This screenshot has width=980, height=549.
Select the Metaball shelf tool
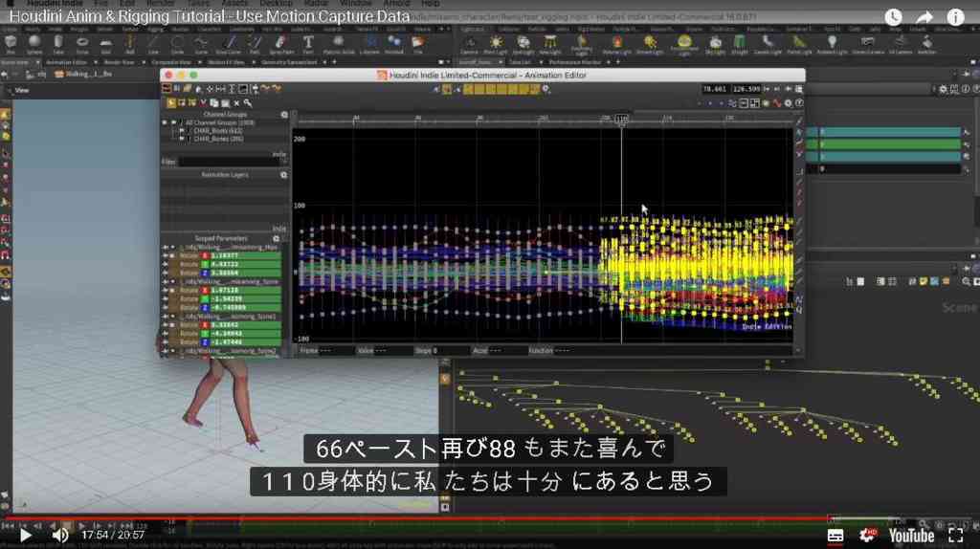(393, 44)
